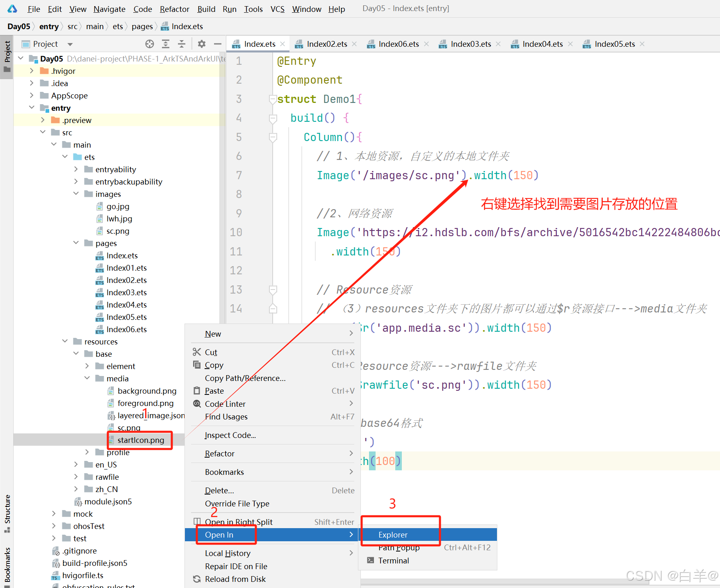Screen dimensions: 720x588
Task: Choose Reload from Disk in context menu
Action: point(235,579)
